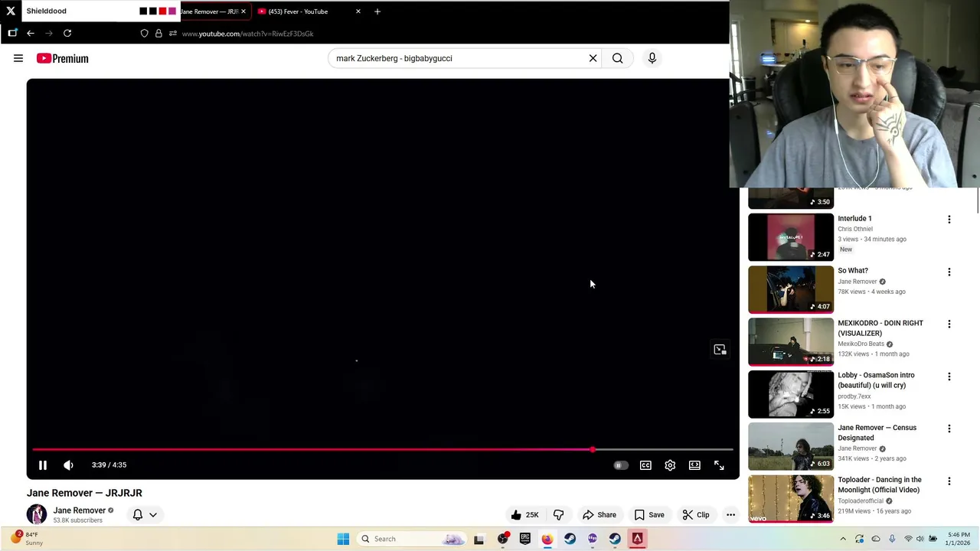Open browser tab overview icon
Screen dimensions: 980x551
(12, 34)
